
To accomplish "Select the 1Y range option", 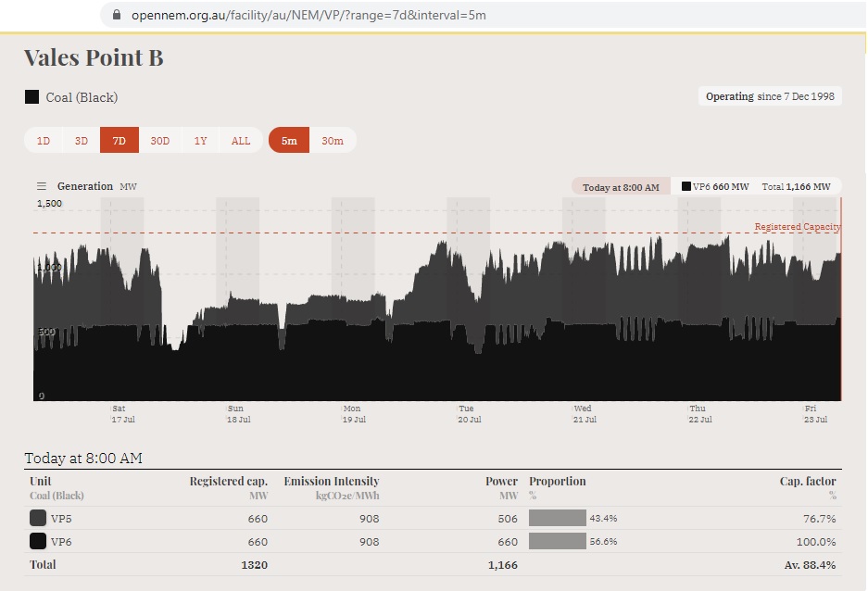I will click(x=200, y=141).
